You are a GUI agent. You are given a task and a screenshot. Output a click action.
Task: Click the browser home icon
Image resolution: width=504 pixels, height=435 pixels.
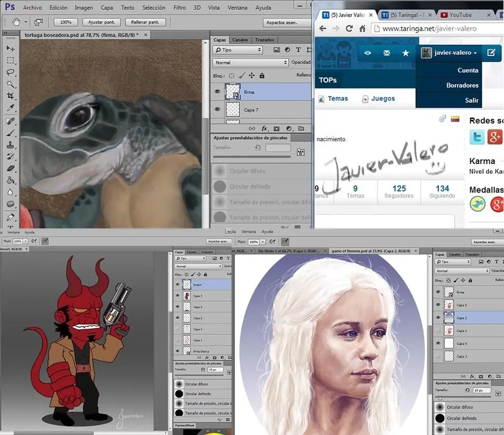[362, 29]
